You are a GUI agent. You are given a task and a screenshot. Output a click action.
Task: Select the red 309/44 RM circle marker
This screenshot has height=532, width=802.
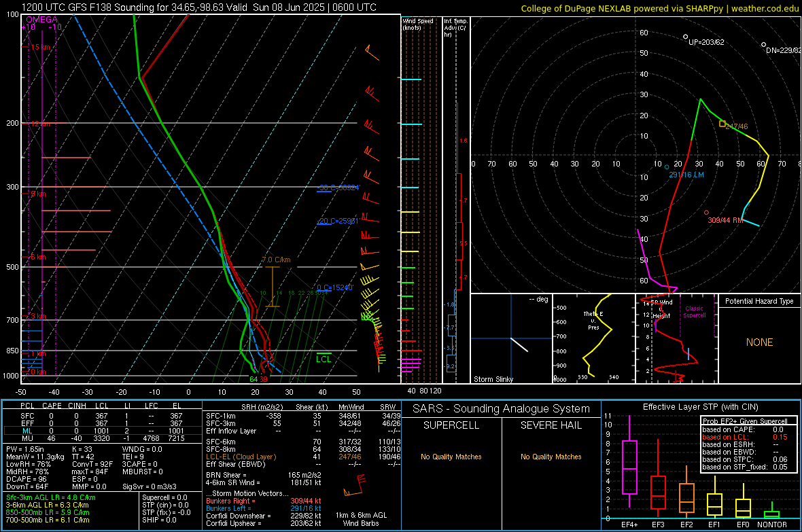(706, 212)
